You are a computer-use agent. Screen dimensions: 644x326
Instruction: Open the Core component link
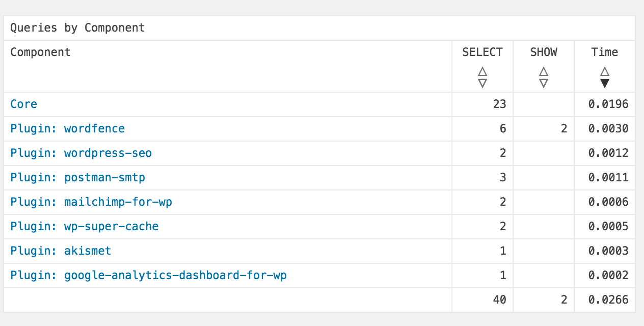tap(24, 104)
